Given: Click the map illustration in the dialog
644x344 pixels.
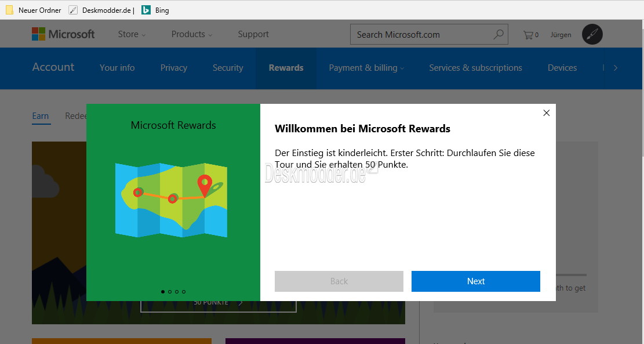Looking at the screenshot, I should click(x=171, y=200).
